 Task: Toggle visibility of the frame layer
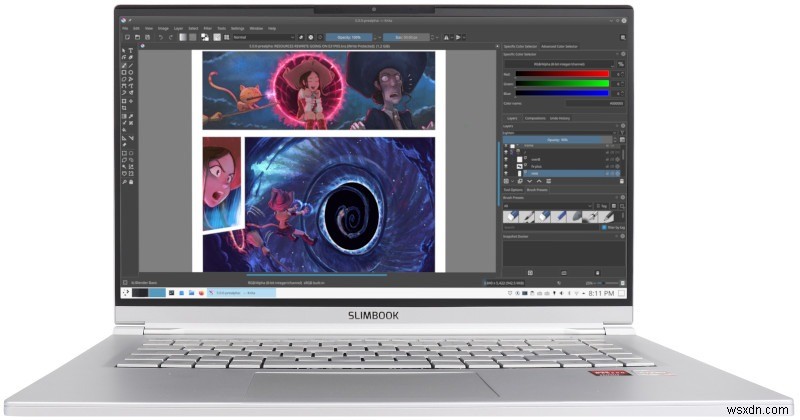506,145
